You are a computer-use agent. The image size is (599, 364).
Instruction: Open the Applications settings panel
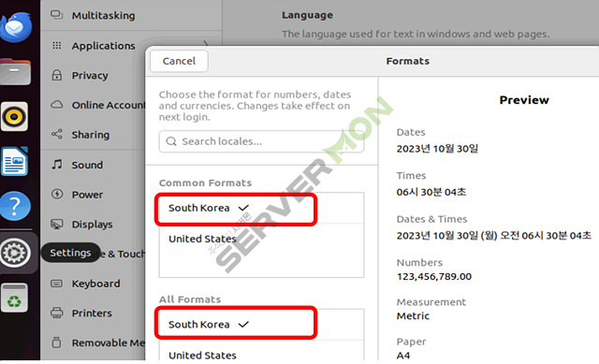131,46
